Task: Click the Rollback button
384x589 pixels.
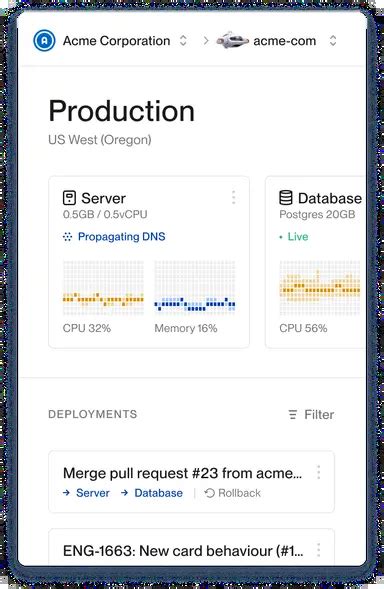Action: (x=233, y=493)
